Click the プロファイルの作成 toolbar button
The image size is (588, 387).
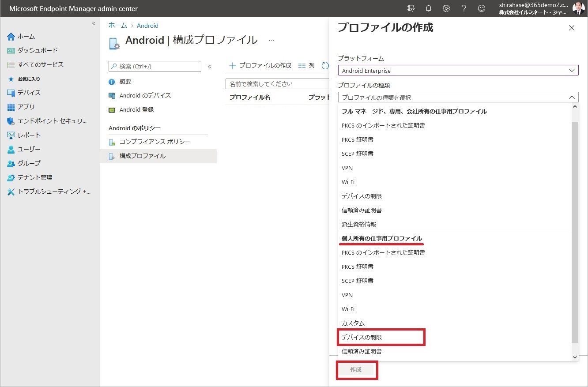tap(260, 66)
